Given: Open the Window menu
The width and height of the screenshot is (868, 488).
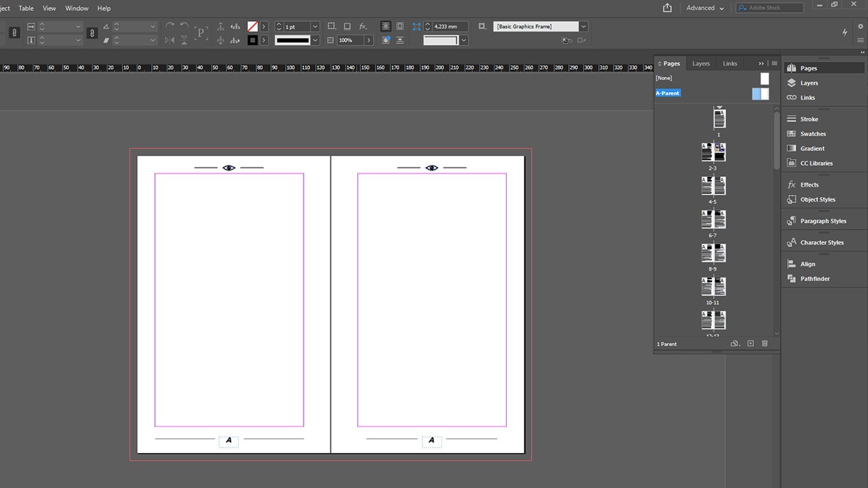Looking at the screenshot, I should [77, 8].
